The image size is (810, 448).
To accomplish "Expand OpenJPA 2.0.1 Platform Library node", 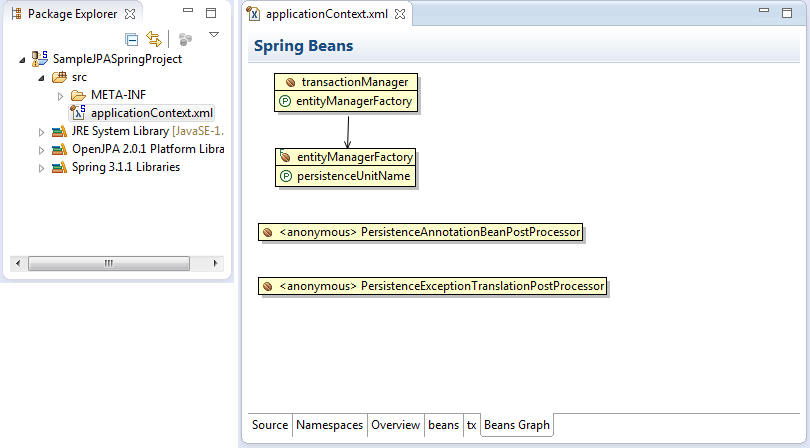I will (x=41, y=150).
